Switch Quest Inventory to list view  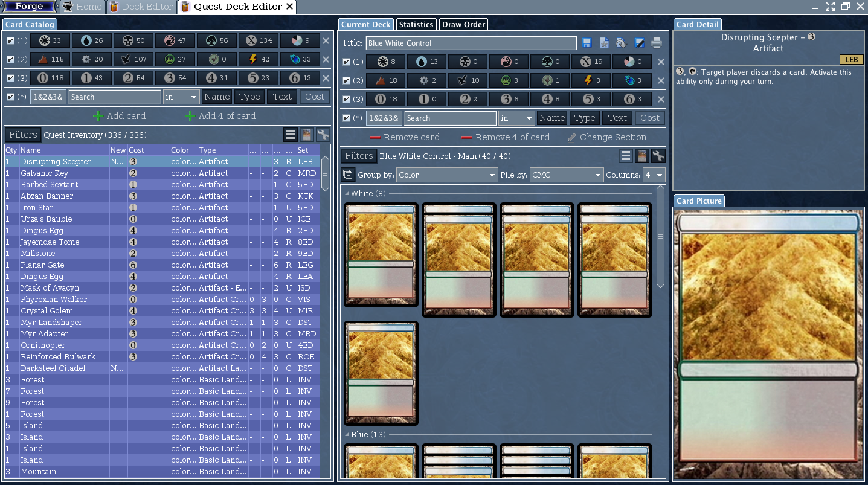pyautogui.click(x=291, y=135)
